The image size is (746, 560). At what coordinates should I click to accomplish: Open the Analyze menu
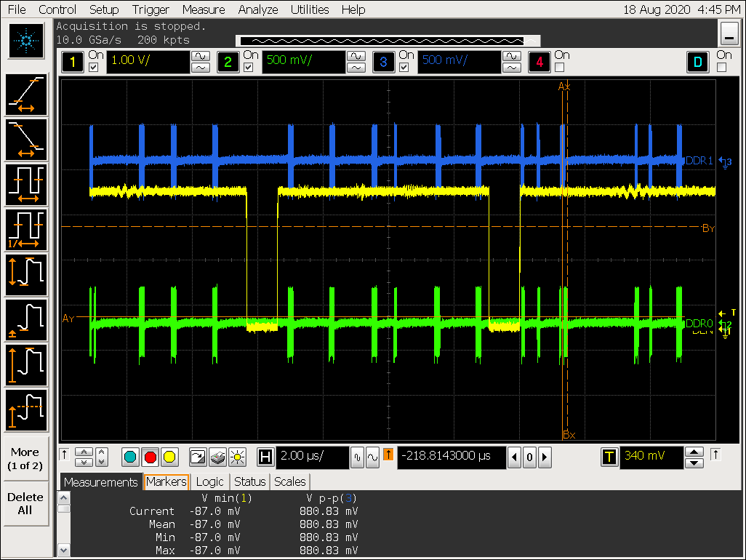click(258, 9)
